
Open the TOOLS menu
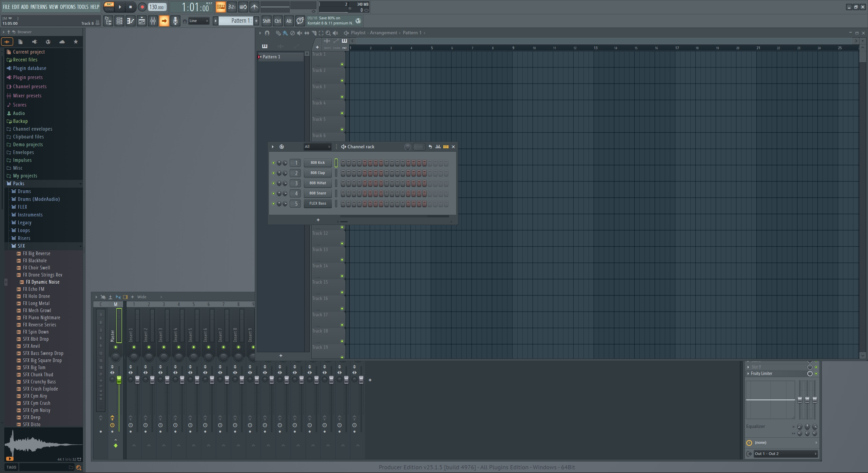click(82, 7)
